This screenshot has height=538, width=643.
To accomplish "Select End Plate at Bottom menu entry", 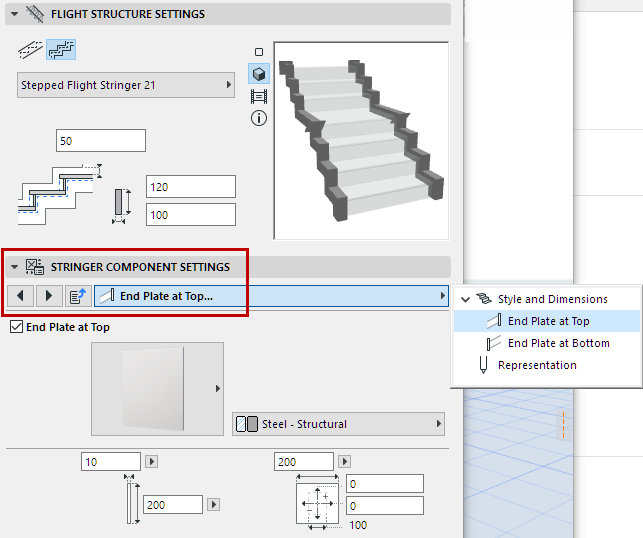I will coord(547,343).
